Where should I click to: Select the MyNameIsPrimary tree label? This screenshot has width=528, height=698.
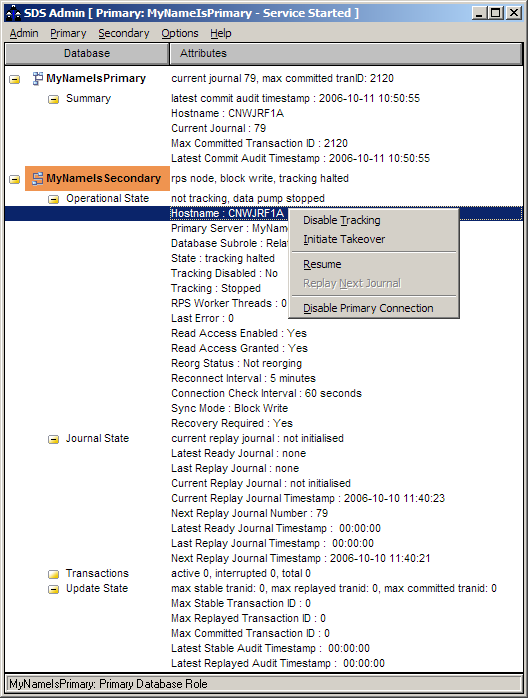tap(96, 78)
